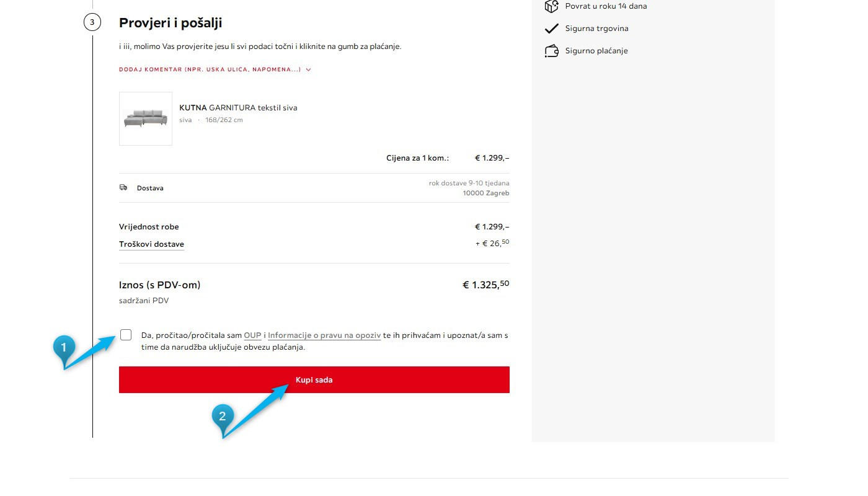Click the secure payment wallet icon
Image resolution: width=868 pixels, height=496 pixels.
point(551,51)
